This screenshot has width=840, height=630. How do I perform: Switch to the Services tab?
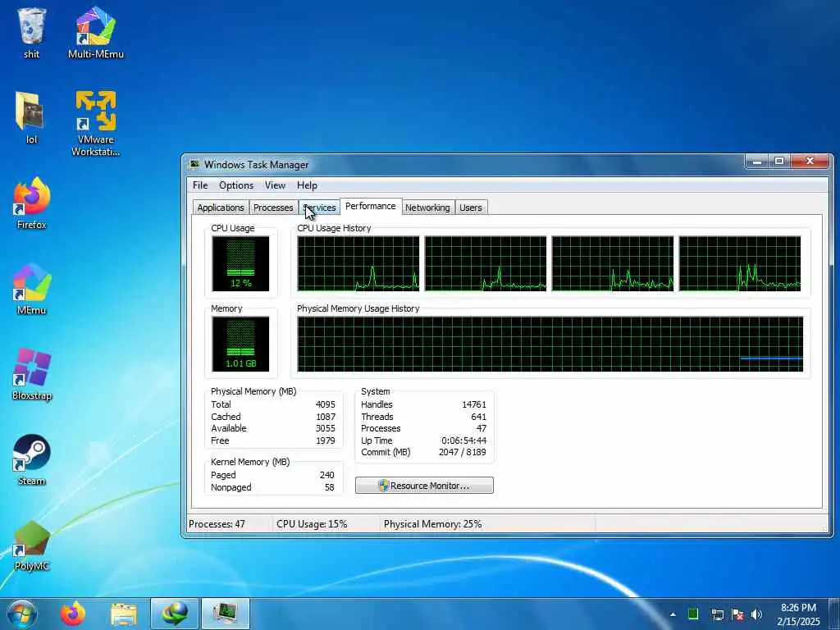pos(319,208)
